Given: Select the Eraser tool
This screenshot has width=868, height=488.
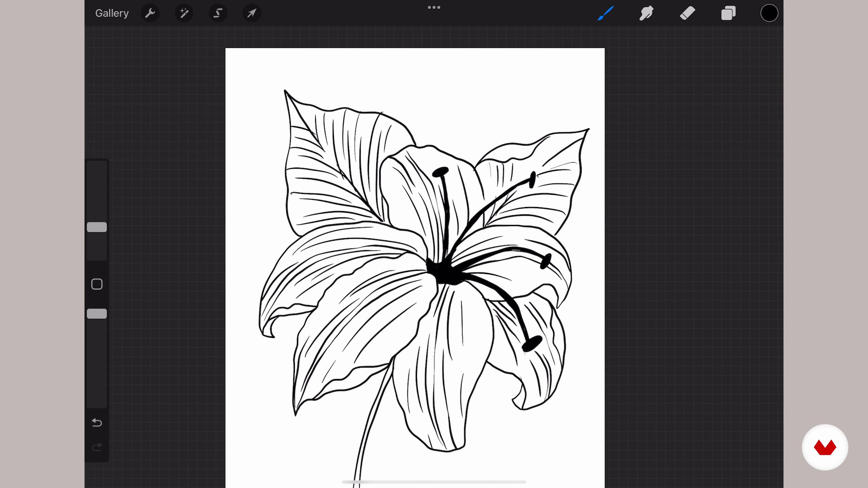Looking at the screenshot, I should [687, 13].
